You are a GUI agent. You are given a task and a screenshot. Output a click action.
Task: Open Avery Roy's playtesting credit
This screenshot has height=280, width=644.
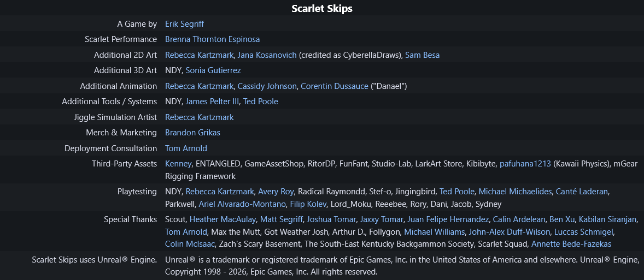tap(276, 192)
